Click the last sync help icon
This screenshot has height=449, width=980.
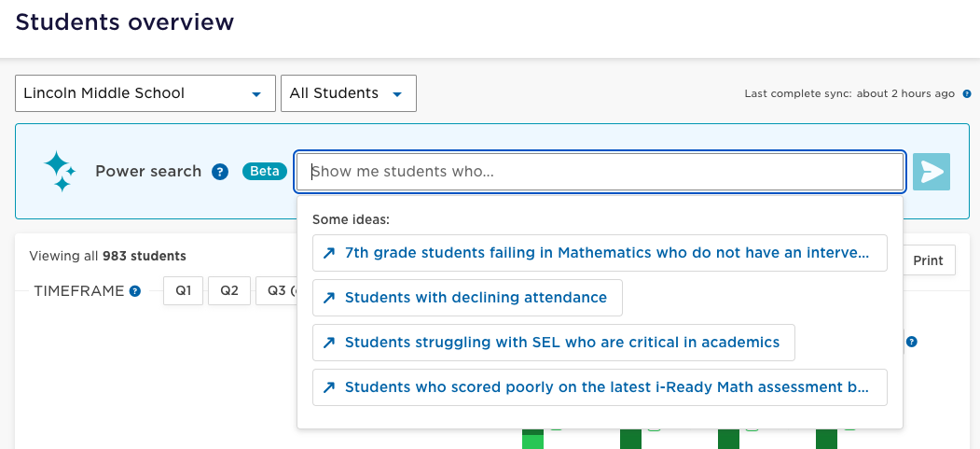pos(967,93)
